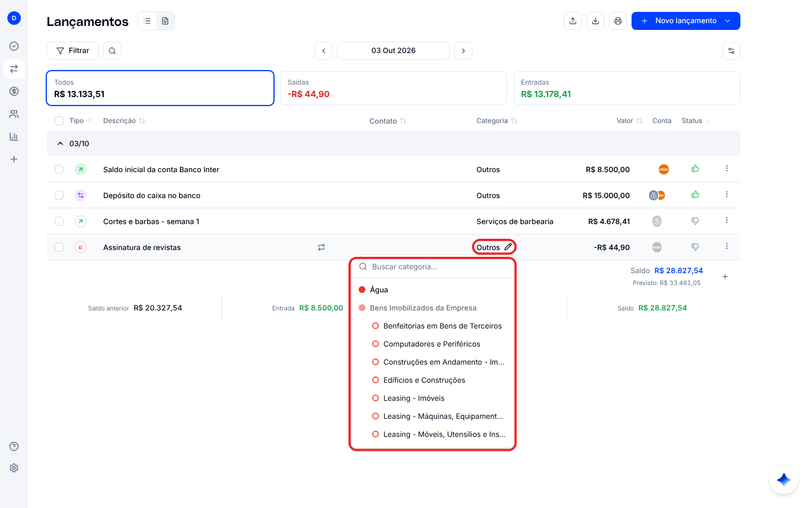Select the Todos summary tab
This screenshot has width=812, height=508.
click(160, 88)
